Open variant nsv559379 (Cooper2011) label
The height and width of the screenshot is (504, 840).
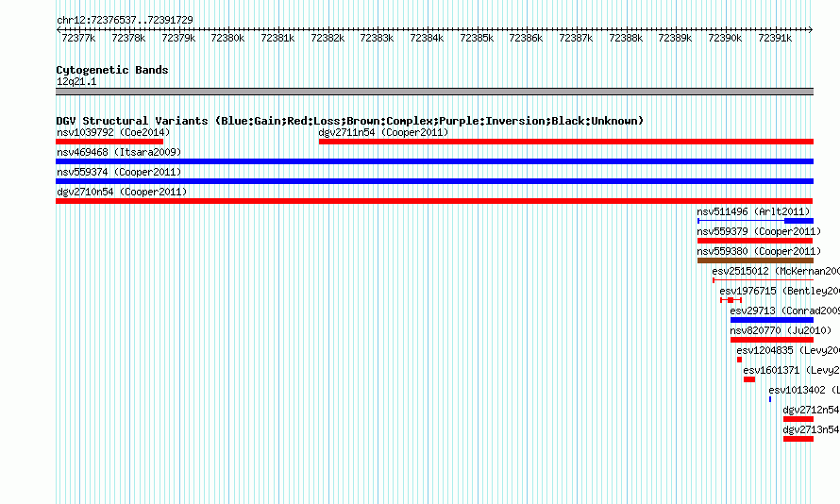click(759, 231)
